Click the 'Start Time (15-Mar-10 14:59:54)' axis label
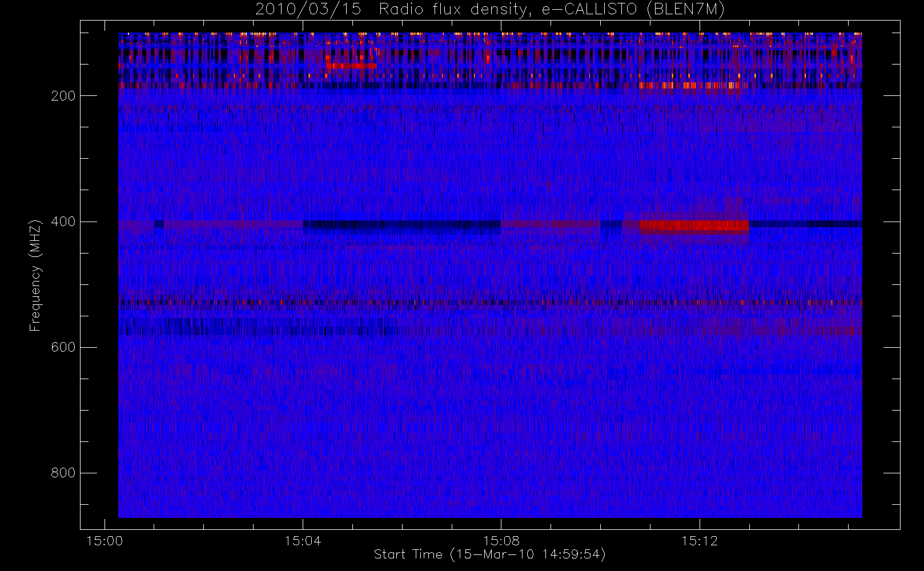 click(489, 554)
